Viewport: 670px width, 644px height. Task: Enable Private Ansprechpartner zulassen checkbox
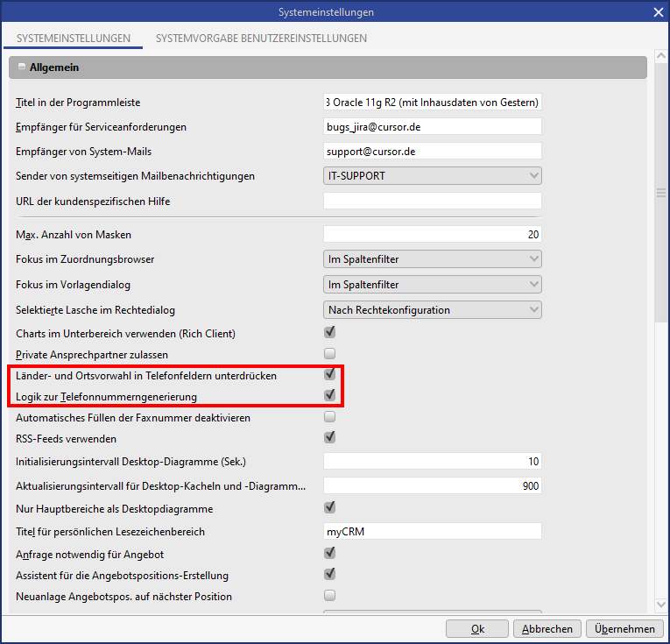tap(330, 354)
